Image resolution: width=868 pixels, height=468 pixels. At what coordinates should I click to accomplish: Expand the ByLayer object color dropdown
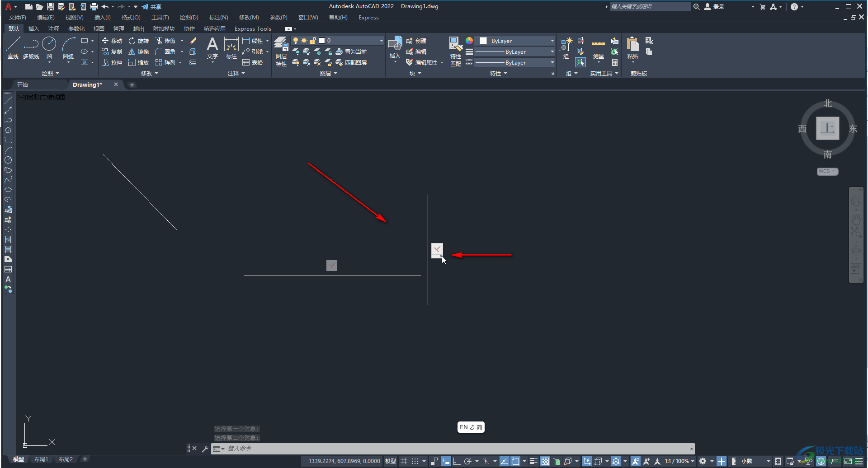click(x=516, y=41)
